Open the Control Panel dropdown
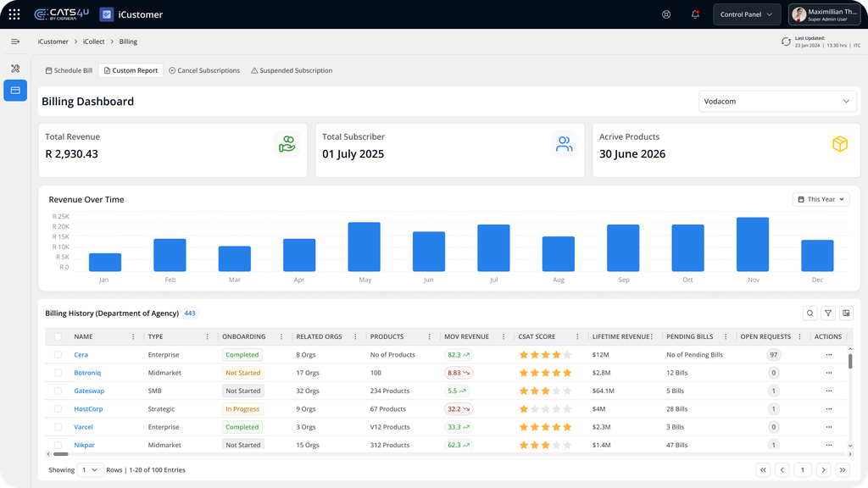The image size is (868, 488). pyautogui.click(x=747, y=14)
